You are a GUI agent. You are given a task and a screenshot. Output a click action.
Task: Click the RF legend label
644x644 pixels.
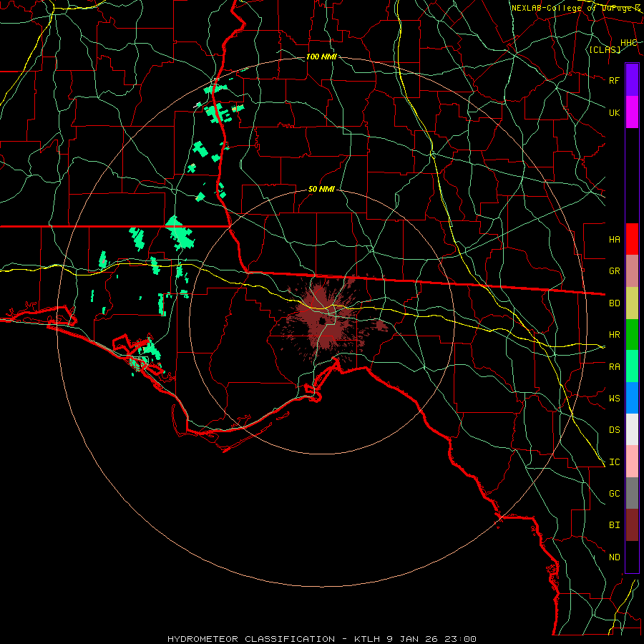(615, 80)
